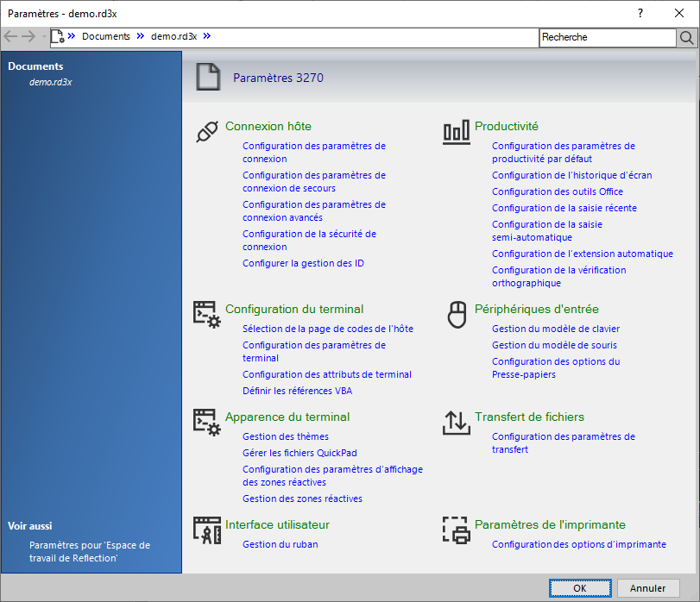Screen dimensions: 700x602
Task: Click the Configuration du terminal gear icon
Action: click(x=206, y=315)
